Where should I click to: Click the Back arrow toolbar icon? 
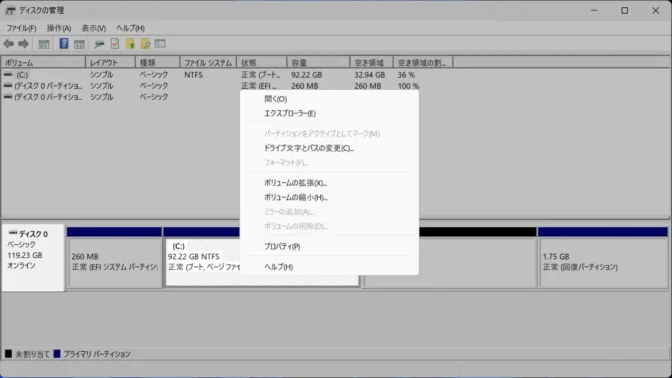[9, 44]
